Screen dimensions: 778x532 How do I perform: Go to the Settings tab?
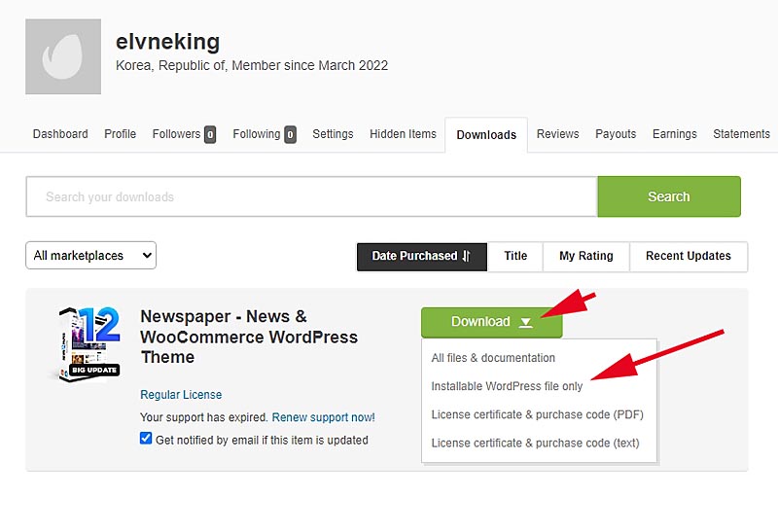pyautogui.click(x=333, y=134)
